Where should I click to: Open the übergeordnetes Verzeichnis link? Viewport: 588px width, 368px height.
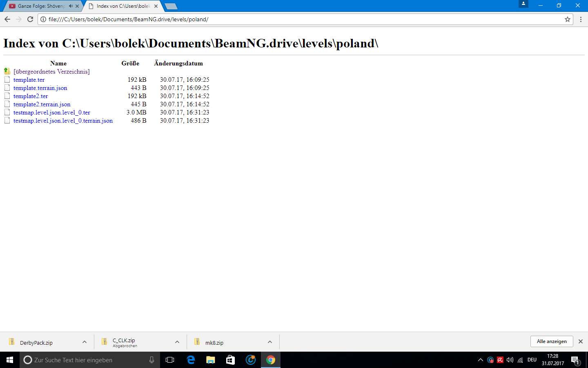[51, 72]
